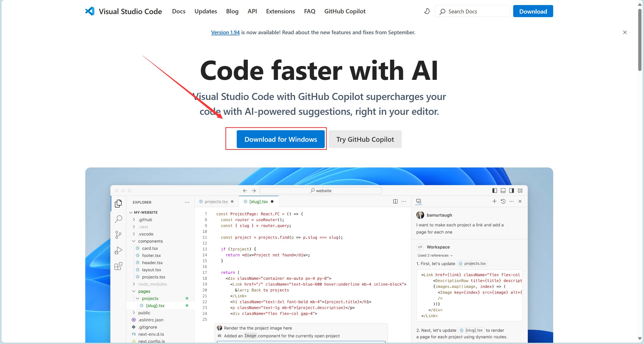Click the Source Control branch icon

(x=118, y=235)
